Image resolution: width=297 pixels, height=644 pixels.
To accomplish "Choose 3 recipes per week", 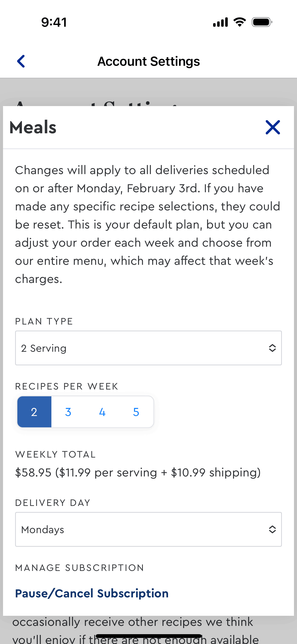I will coord(68,412).
